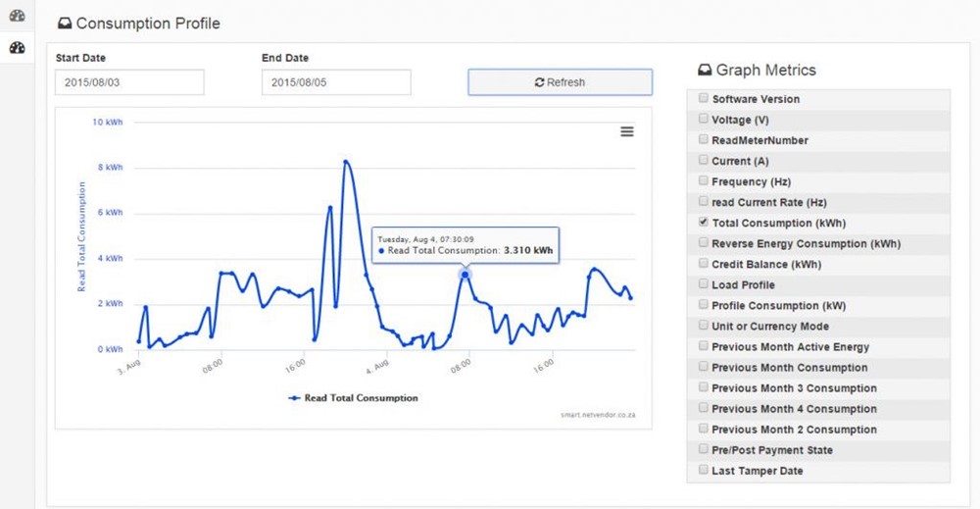
Task: Toggle Read Total Consumption legend series
Action: coord(353,398)
